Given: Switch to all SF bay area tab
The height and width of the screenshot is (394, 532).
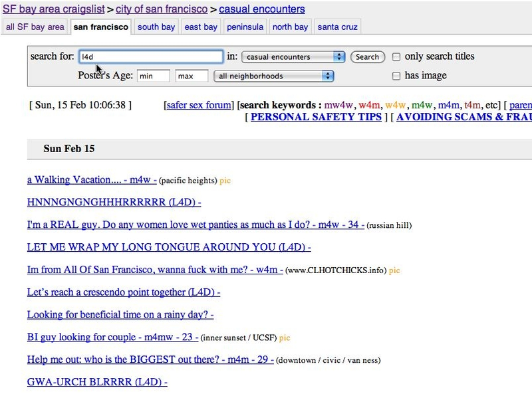Looking at the screenshot, I should coord(35,27).
